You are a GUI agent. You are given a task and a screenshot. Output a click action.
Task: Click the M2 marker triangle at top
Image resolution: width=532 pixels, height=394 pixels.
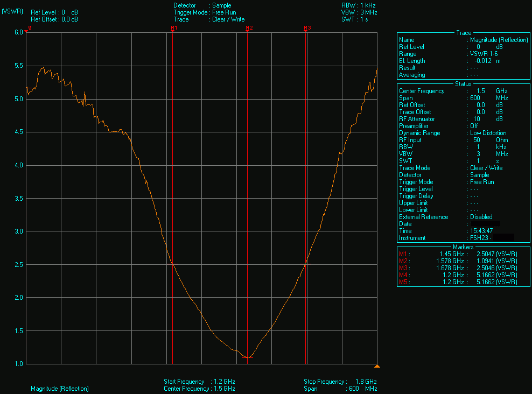click(247, 31)
